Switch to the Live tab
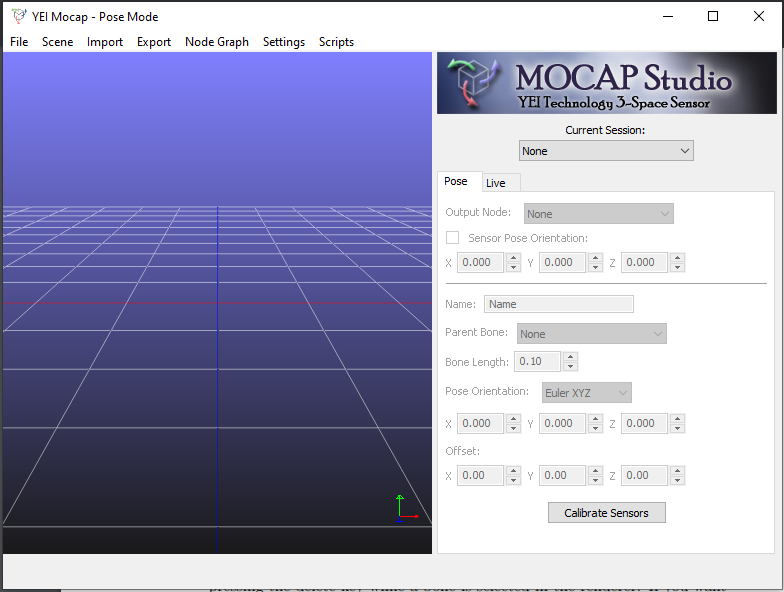Image resolution: width=784 pixels, height=592 pixels. point(496,183)
